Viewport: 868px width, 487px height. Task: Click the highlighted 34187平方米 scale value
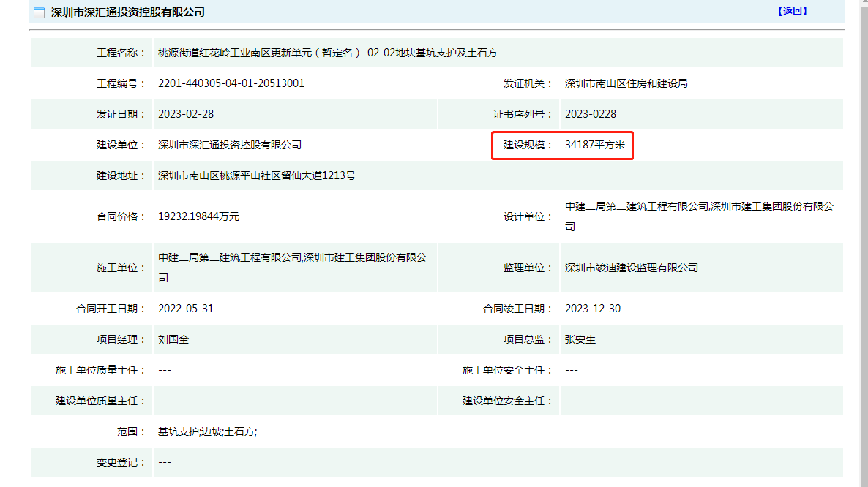tap(595, 146)
